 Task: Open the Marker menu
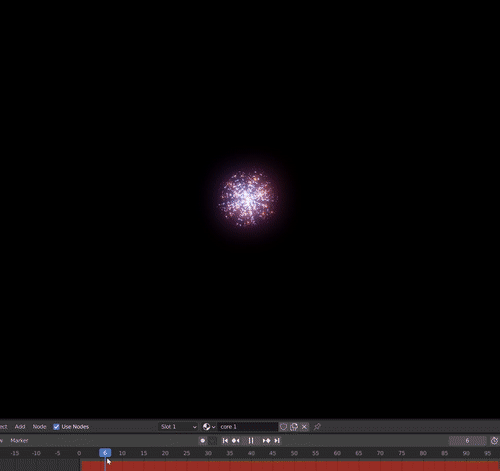[x=19, y=441]
